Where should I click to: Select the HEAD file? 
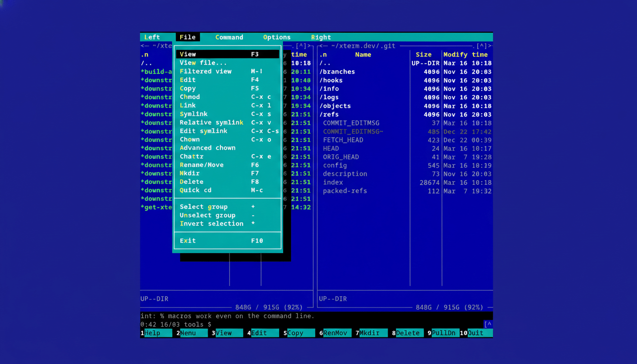coord(331,148)
